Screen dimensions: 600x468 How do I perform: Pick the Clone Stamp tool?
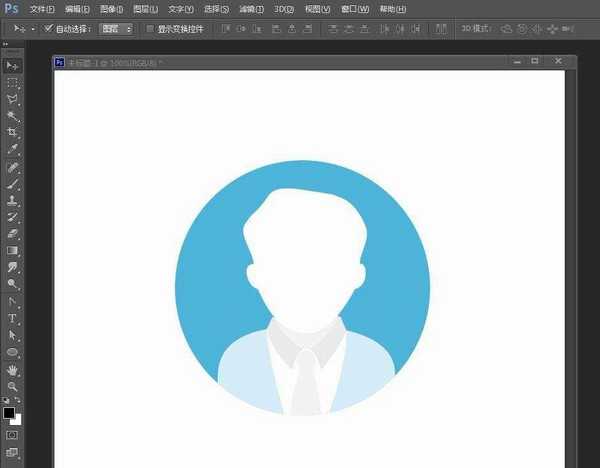(x=13, y=200)
